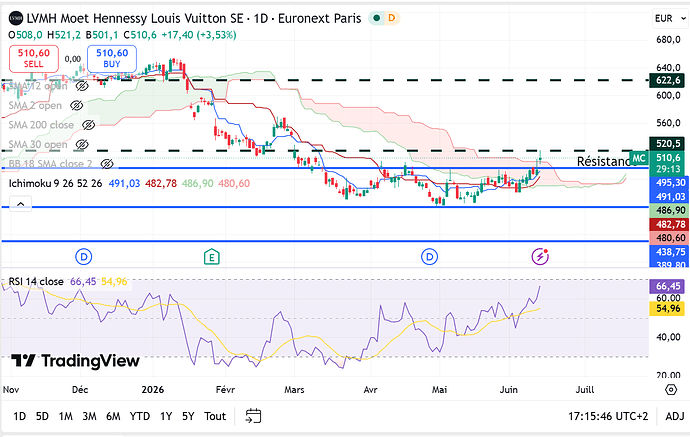
Task: Open chart settings gear icon
Action: pos(671,389)
